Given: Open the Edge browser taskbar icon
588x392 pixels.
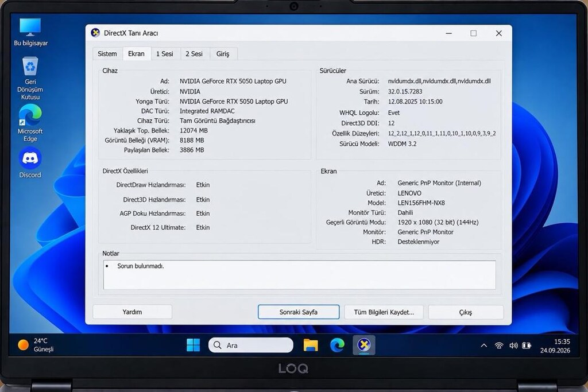Looking at the screenshot, I should pos(337,345).
